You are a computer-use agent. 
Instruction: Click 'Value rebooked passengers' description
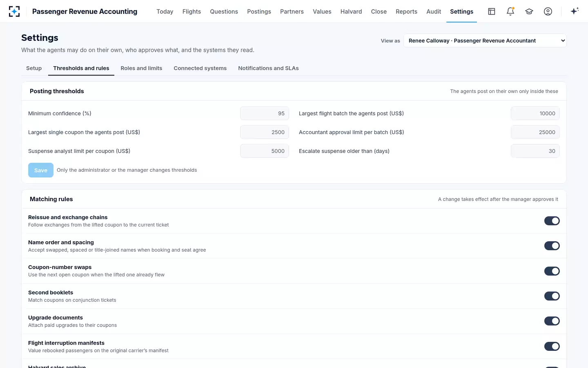coord(98,350)
